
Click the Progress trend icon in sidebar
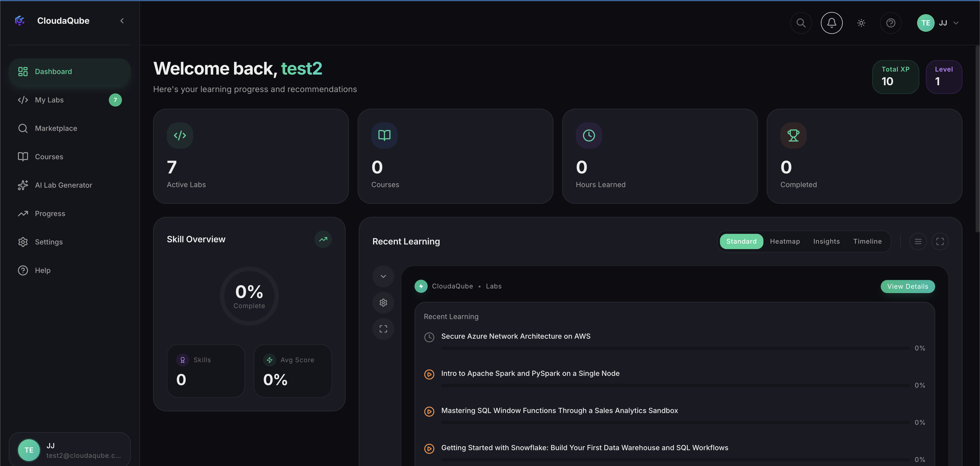23,214
